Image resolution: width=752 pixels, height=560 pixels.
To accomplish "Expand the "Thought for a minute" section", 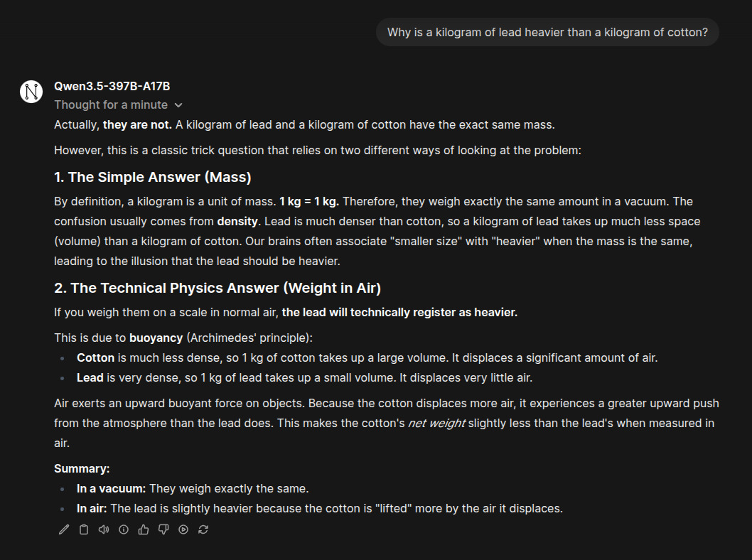I will click(x=118, y=105).
